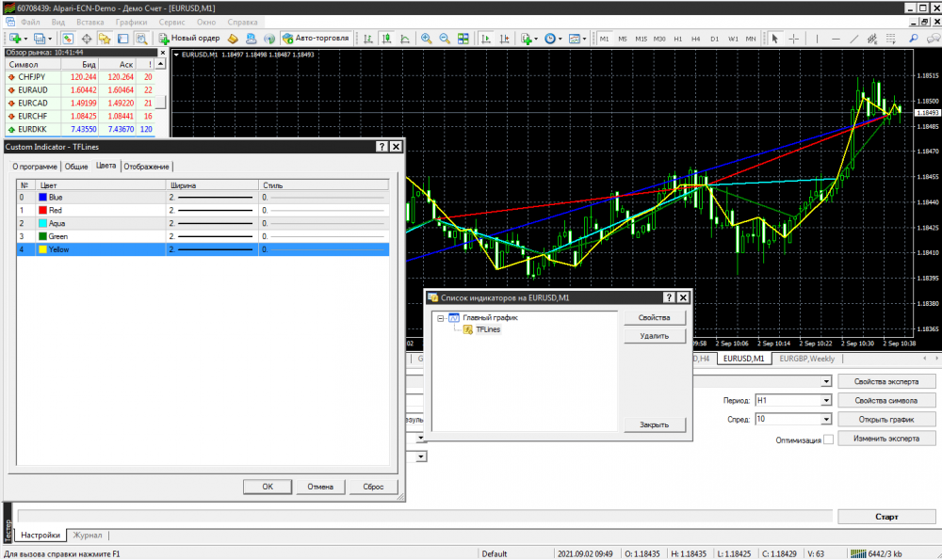Select the equidistant channel tool
This screenshot has width=942, height=560.
872,39
